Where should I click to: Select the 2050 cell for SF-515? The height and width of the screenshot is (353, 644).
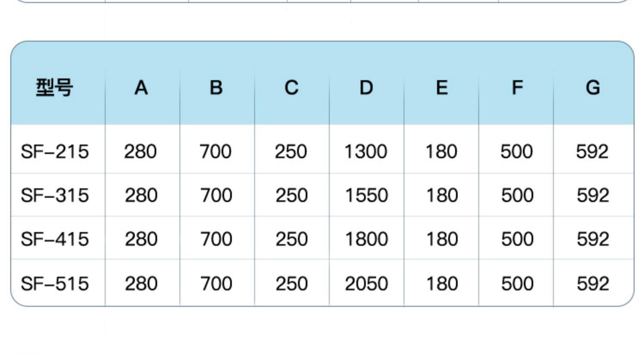point(367,284)
